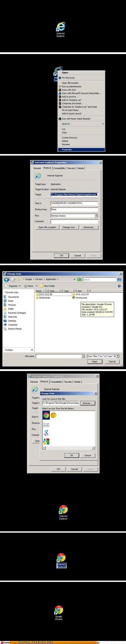Open Searches in Favorite Links
Image resolution: width=126 pixels, height=644 pixels.
point(10,317)
